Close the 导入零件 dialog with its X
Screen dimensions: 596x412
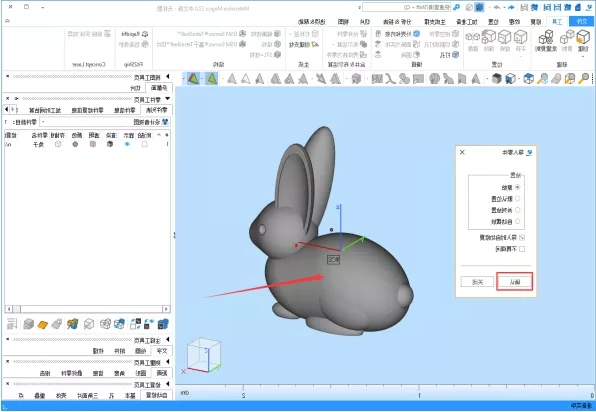point(462,152)
